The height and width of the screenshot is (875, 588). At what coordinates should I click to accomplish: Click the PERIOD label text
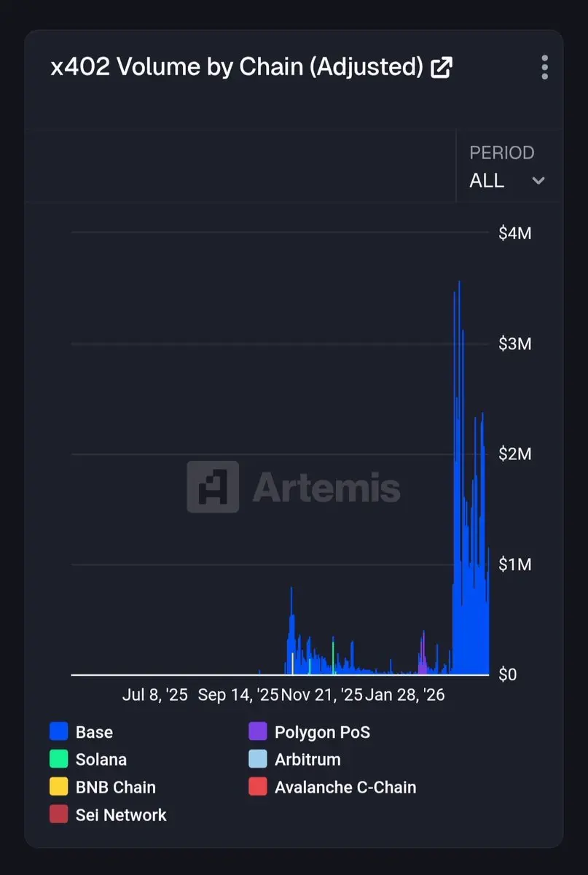(x=502, y=153)
